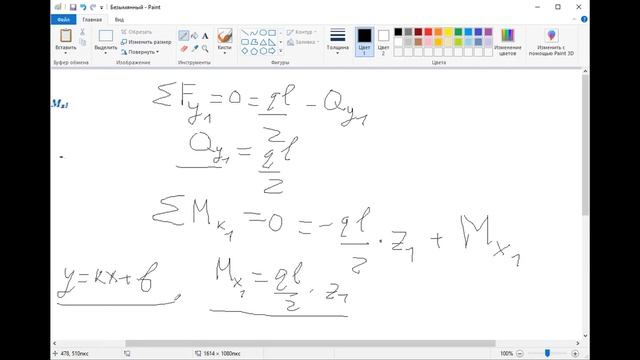Open the Повернуть rotate dropdown
This screenshot has width=640, height=360.
click(x=140, y=52)
